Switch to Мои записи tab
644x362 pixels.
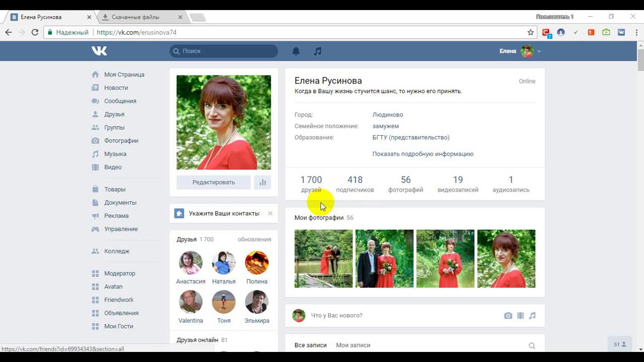(353, 345)
